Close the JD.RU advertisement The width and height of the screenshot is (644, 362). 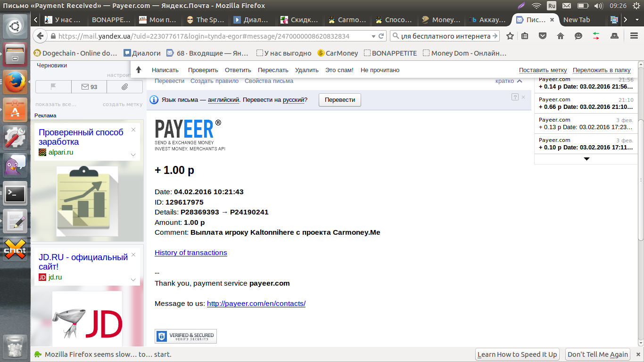point(133,255)
